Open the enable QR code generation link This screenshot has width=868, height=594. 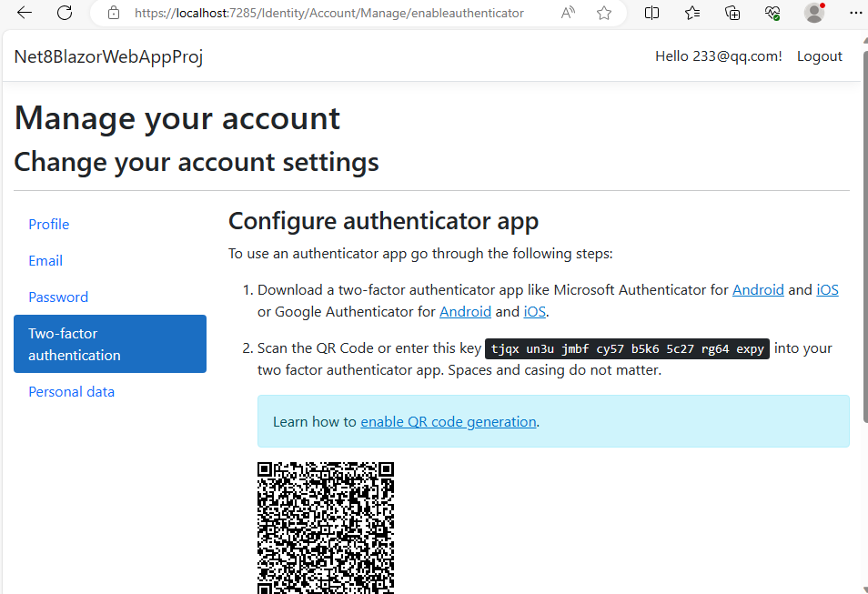tap(449, 422)
